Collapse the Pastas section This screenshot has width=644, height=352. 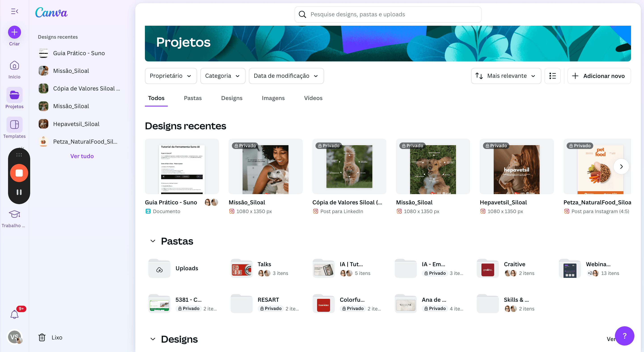(153, 241)
